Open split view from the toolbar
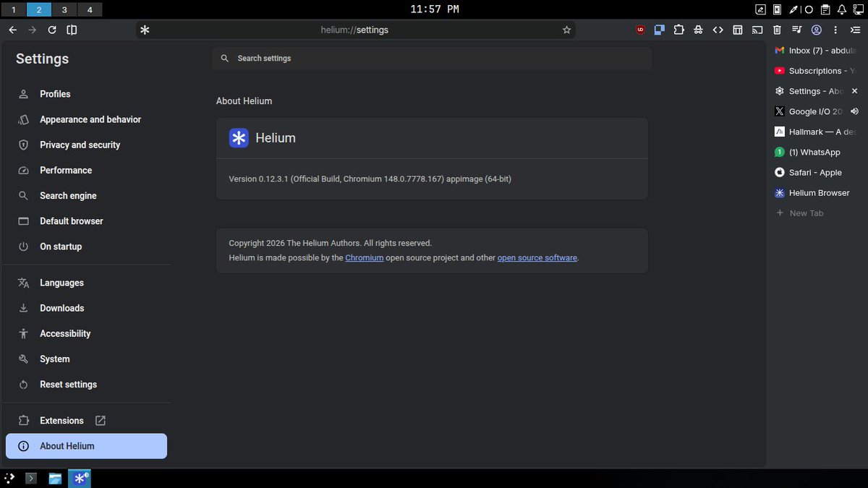Viewport: 868px width, 488px height. click(x=72, y=30)
